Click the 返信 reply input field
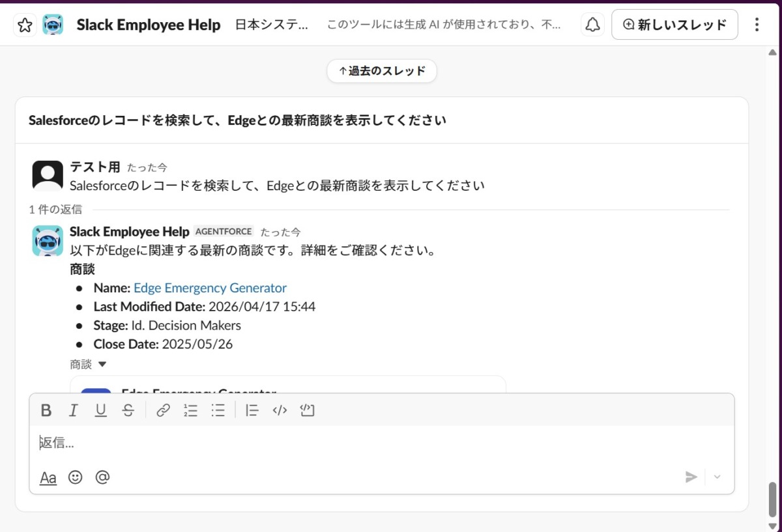The width and height of the screenshot is (782, 532). (x=382, y=443)
